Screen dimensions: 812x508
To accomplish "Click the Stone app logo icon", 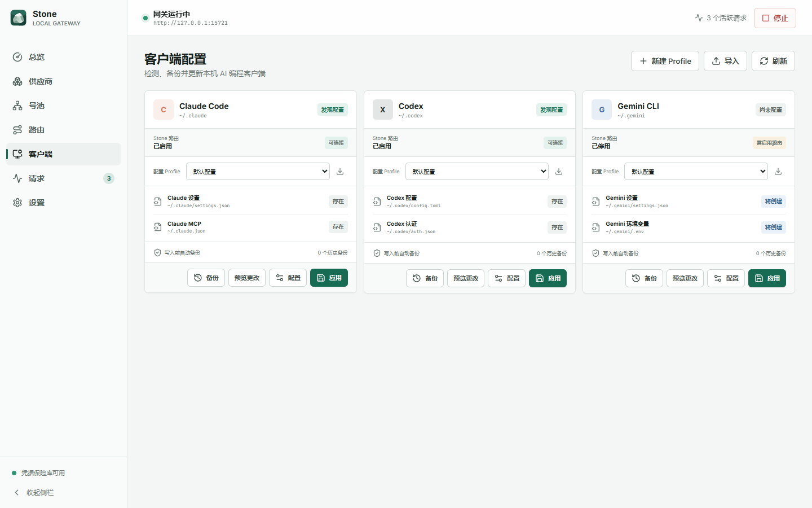I will 19,18.
